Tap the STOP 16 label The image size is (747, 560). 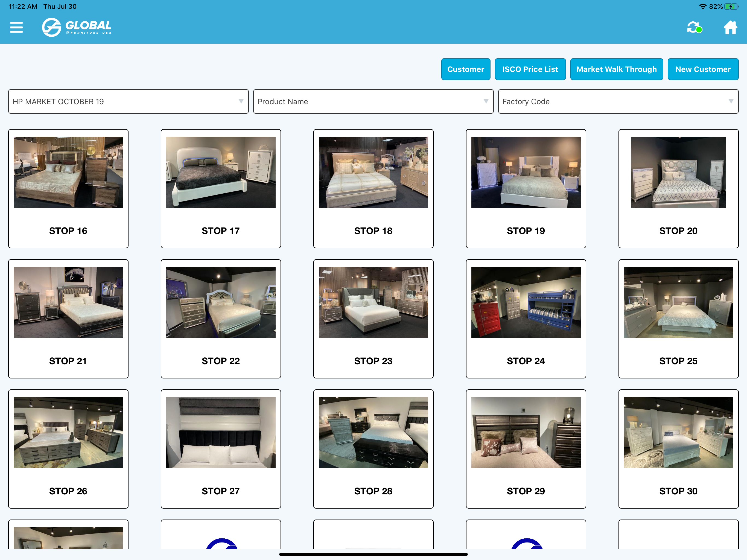68,231
